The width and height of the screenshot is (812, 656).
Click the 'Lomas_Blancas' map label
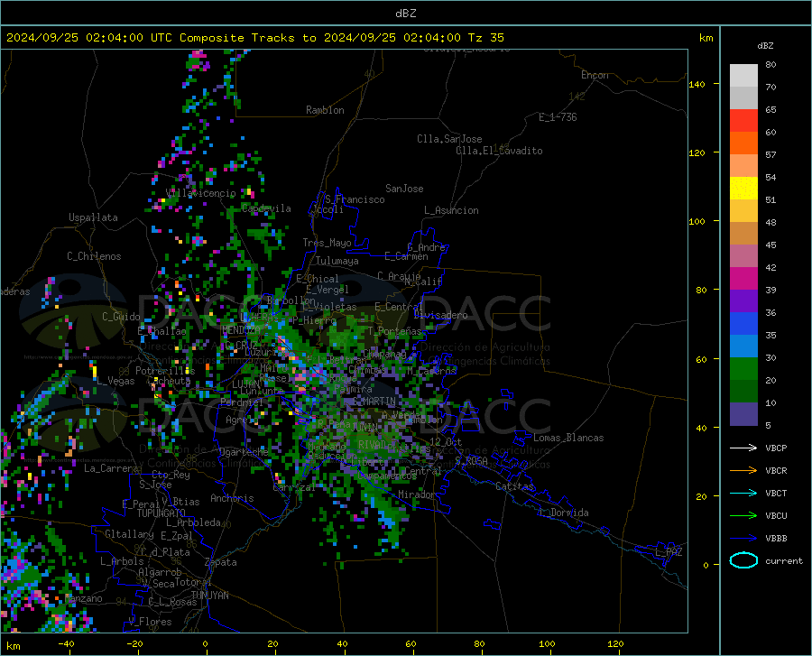[x=568, y=438]
